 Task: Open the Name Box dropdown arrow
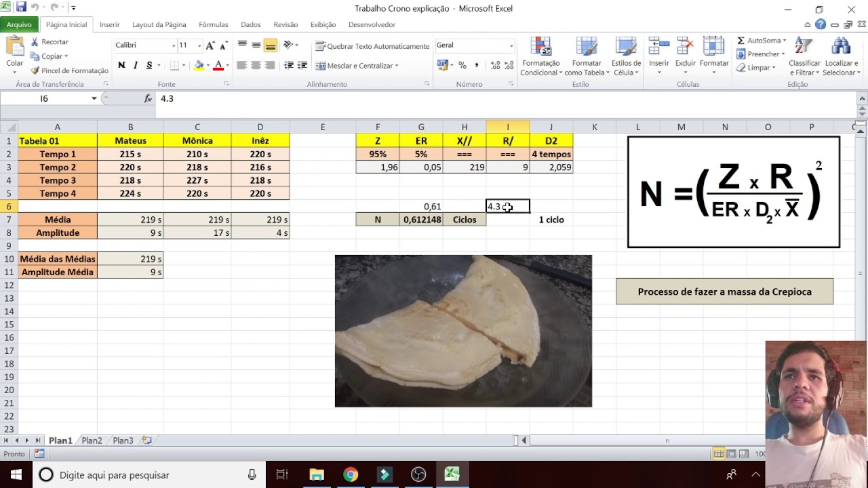pos(94,98)
